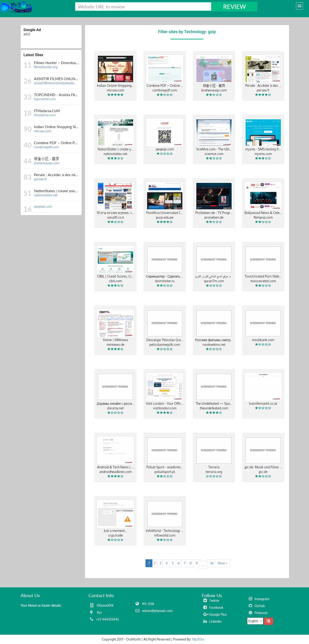
Task: Click the 'Visit London - Your Offic...' title
Action: pyautogui.click(x=165, y=404)
